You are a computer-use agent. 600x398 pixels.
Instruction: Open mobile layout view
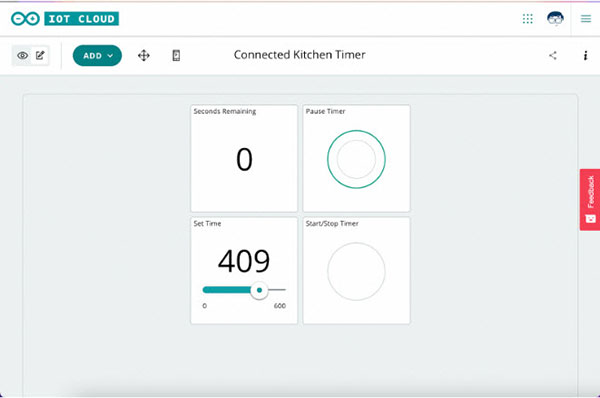coord(176,55)
